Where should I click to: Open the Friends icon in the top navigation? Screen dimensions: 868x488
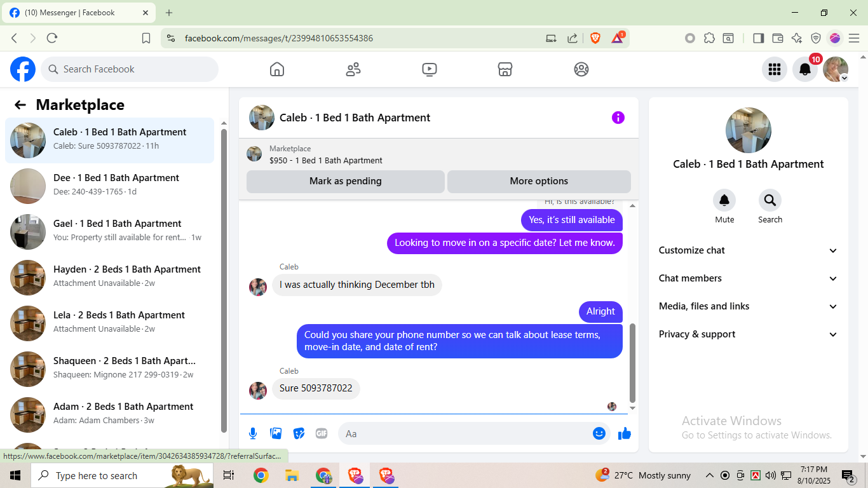coord(353,69)
